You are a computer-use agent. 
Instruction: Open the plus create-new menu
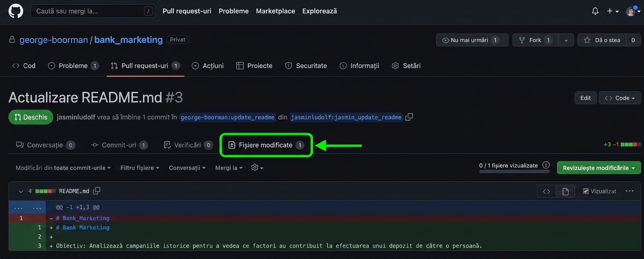tap(612, 11)
